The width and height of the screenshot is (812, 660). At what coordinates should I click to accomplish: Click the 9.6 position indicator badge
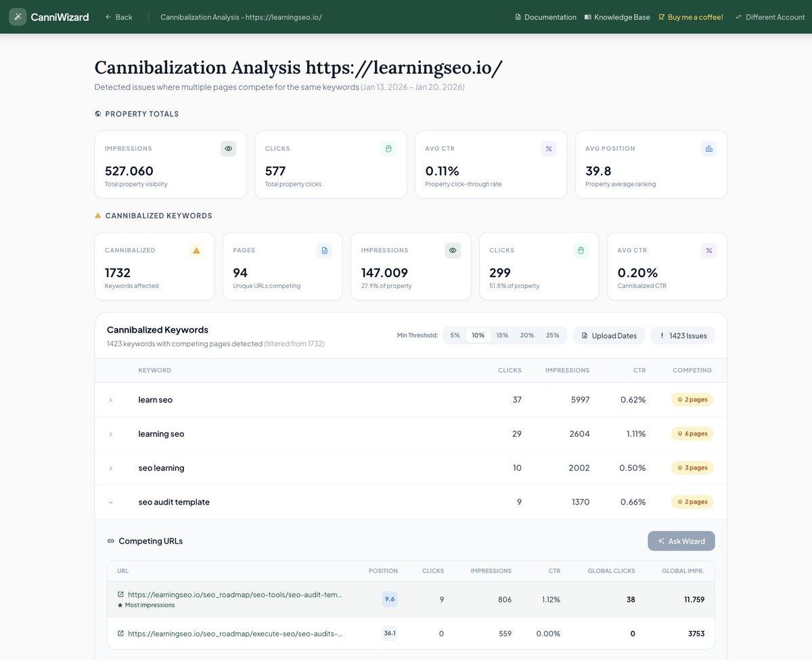coord(389,599)
